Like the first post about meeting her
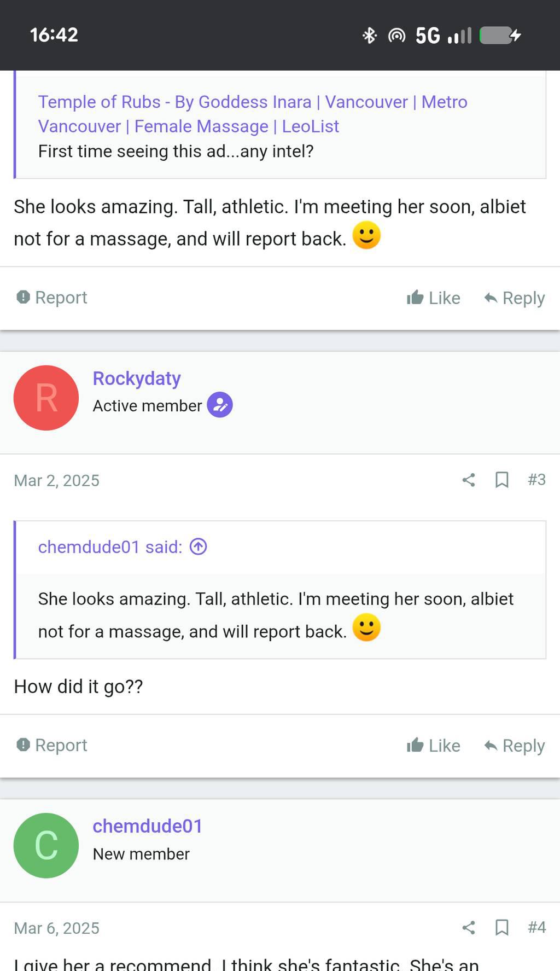The image size is (560, 971). click(434, 298)
